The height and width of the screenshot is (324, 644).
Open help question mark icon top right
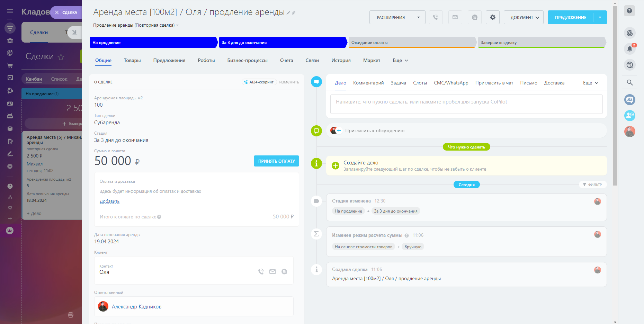(x=629, y=11)
